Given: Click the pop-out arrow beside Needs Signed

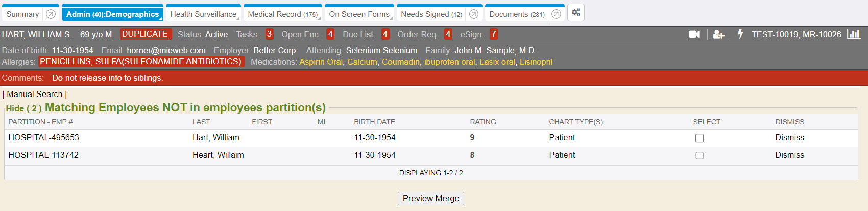Looking at the screenshot, I should (x=474, y=14).
